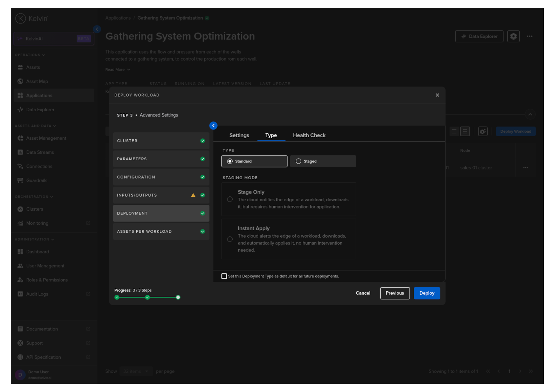Switch to the Health Check tab
Viewport: 555px width, 392px height.
click(x=309, y=135)
